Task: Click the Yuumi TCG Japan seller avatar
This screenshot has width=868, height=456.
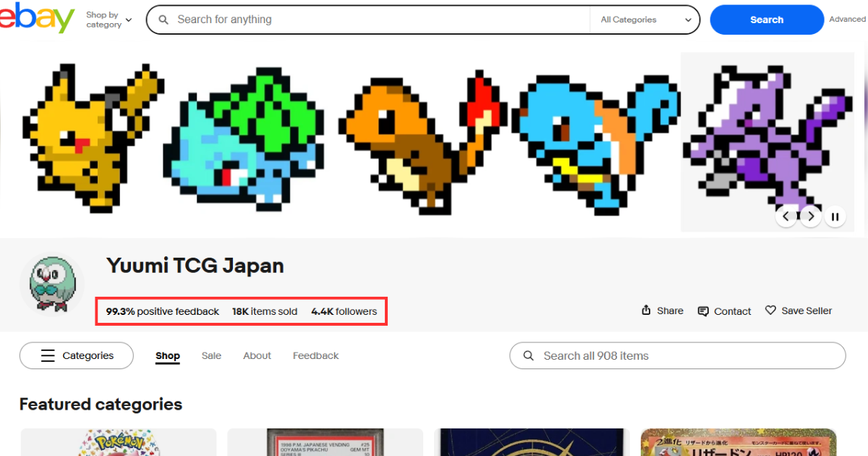Action: coord(52,284)
